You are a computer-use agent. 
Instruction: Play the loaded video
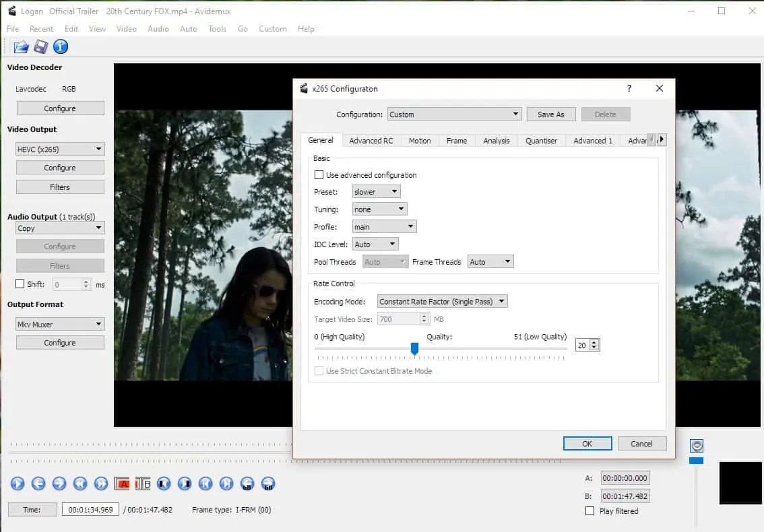[18, 484]
